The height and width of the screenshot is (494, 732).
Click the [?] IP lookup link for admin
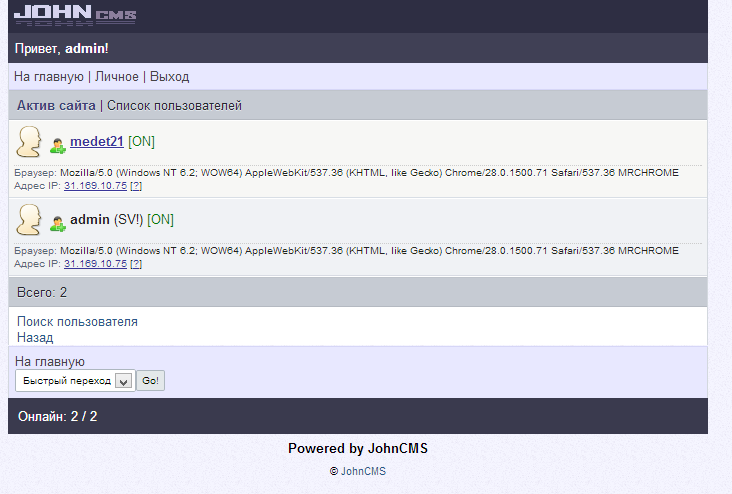tap(136, 264)
